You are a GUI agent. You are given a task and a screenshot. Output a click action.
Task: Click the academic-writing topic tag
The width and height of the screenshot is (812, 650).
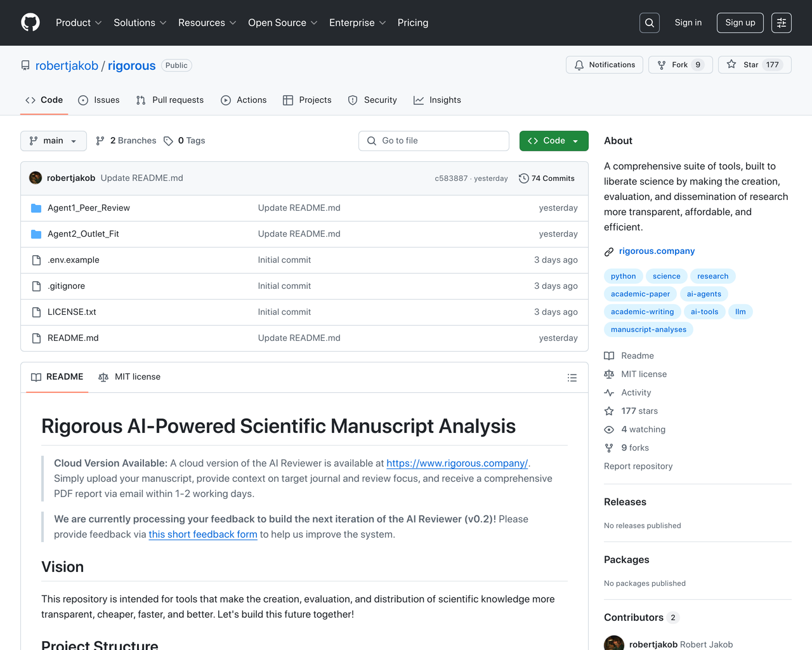642,312
